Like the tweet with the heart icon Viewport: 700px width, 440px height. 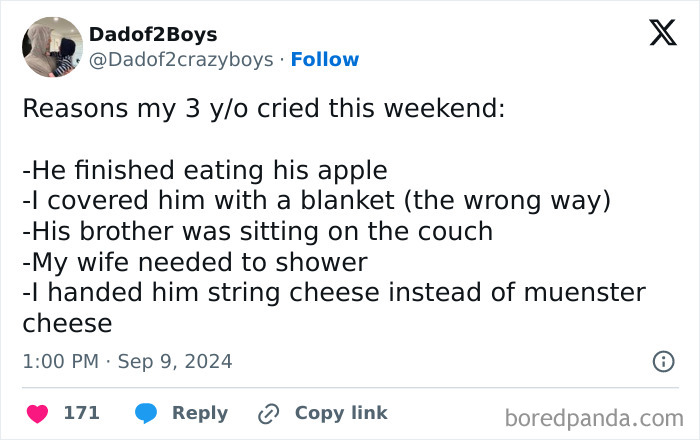tap(40, 413)
